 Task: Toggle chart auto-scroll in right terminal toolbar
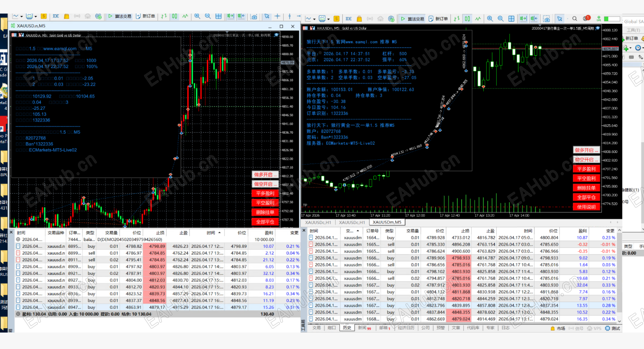coord(523,19)
